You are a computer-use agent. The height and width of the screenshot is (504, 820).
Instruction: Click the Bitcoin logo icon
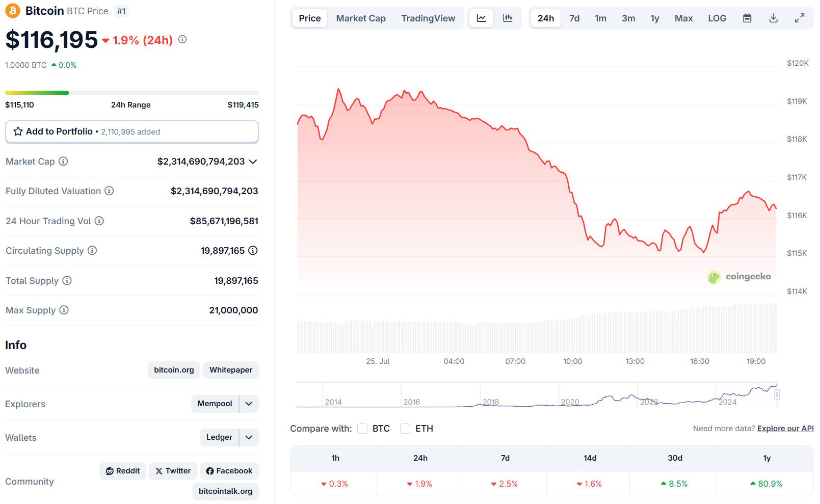13,11
